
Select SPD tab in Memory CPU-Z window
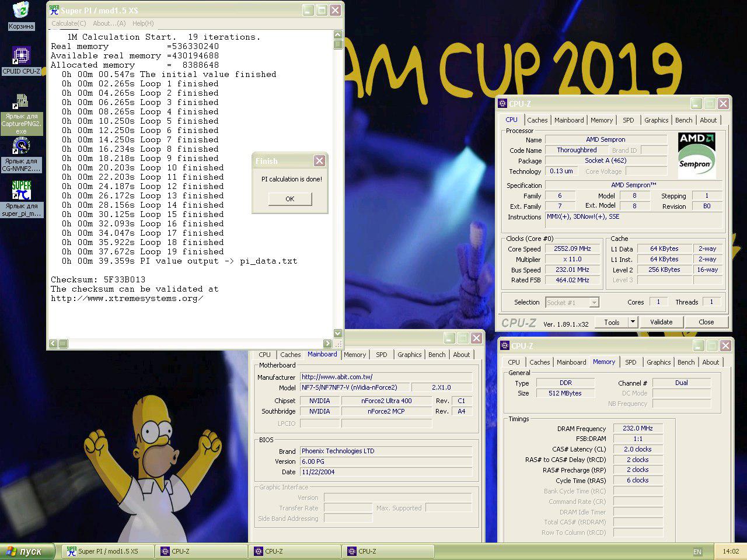631,362
